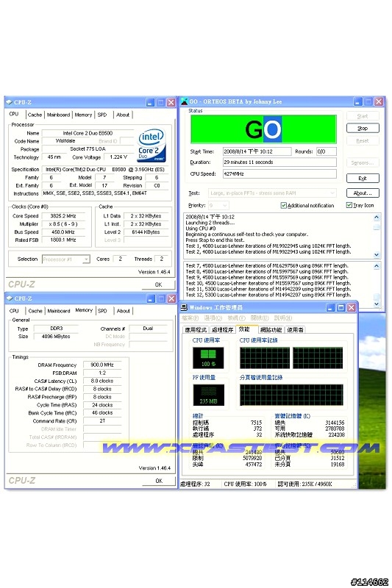The image size is (392, 588).
Task: Click the DRAM Frequency value 900.0 MHz
Action: [x=102, y=365]
